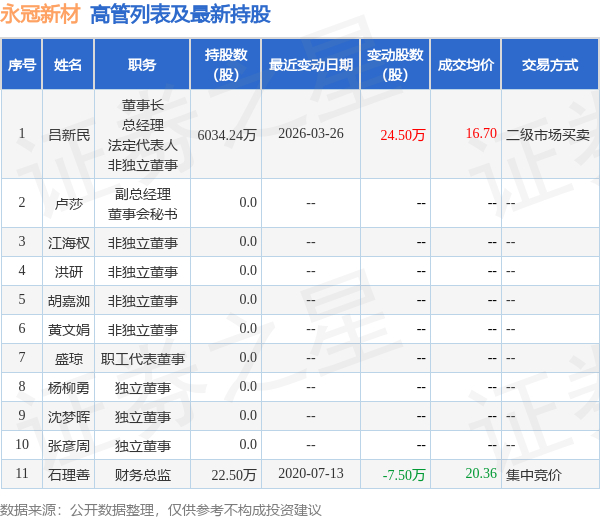This screenshot has height=519, width=600.
Task: Select the 交易方式 column header
Action: (550, 64)
